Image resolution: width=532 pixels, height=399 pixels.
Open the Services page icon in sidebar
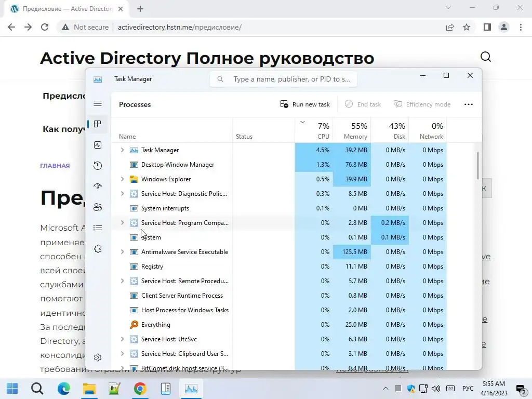pos(98,249)
